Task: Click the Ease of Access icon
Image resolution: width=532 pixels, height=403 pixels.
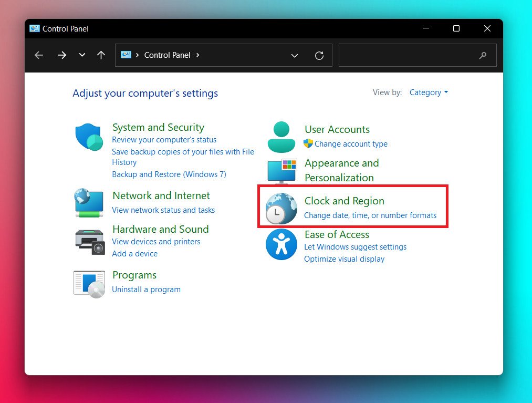Action: [281, 244]
